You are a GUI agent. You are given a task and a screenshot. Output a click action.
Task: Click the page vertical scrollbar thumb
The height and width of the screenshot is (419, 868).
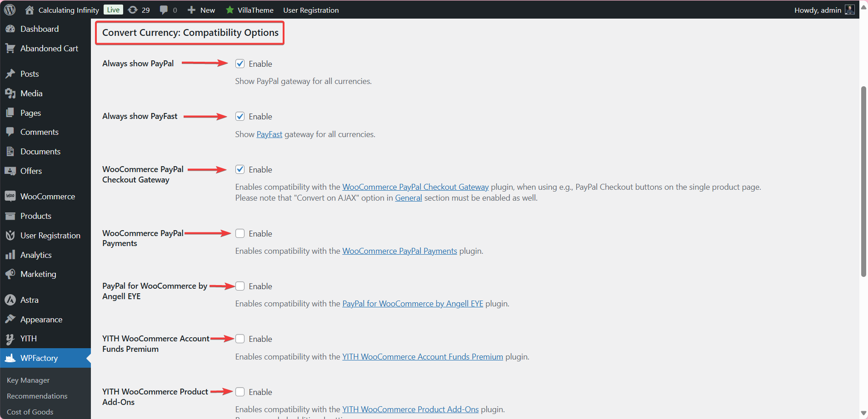[863, 181]
